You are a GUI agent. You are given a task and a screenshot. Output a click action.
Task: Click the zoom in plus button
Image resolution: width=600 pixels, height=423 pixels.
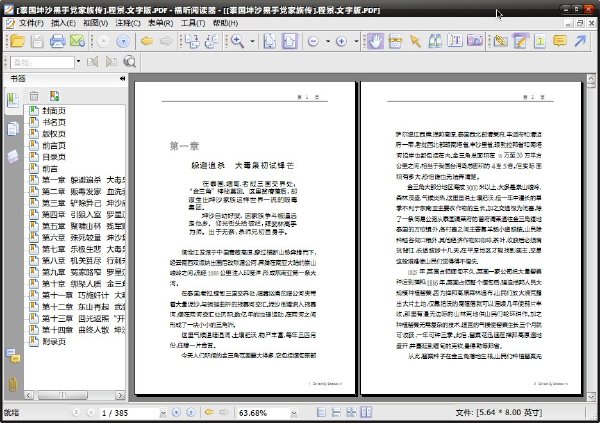pos(341,41)
